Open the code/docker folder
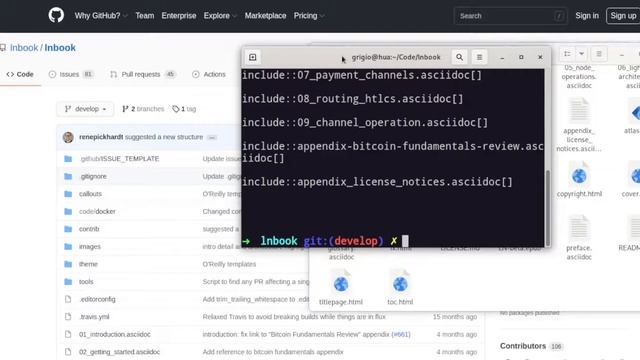Screen dimensions: 640x360 [x=97, y=211]
